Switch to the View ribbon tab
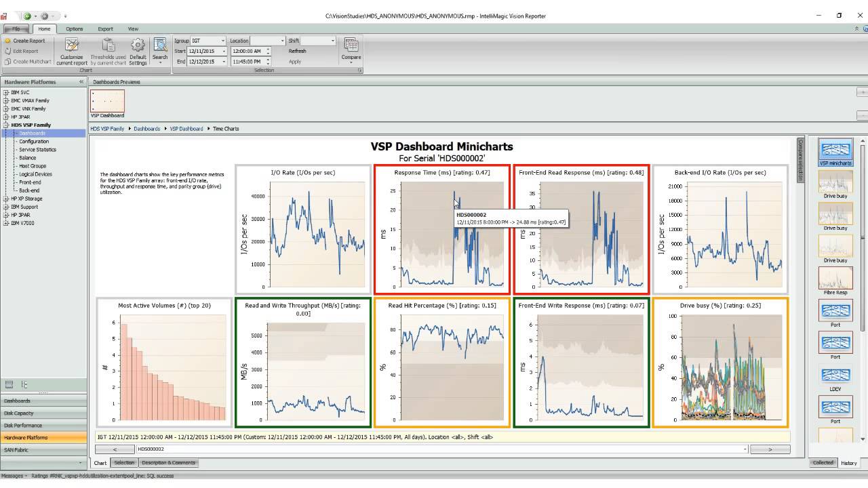The width and height of the screenshot is (868, 488). pyautogui.click(x=133, y=28)
